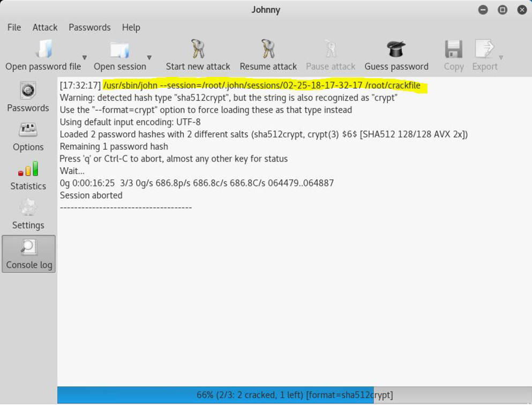The height and width of the screenshot is (405, 532).
Task: Minimize the Johnny window
Action: [483, 10]
